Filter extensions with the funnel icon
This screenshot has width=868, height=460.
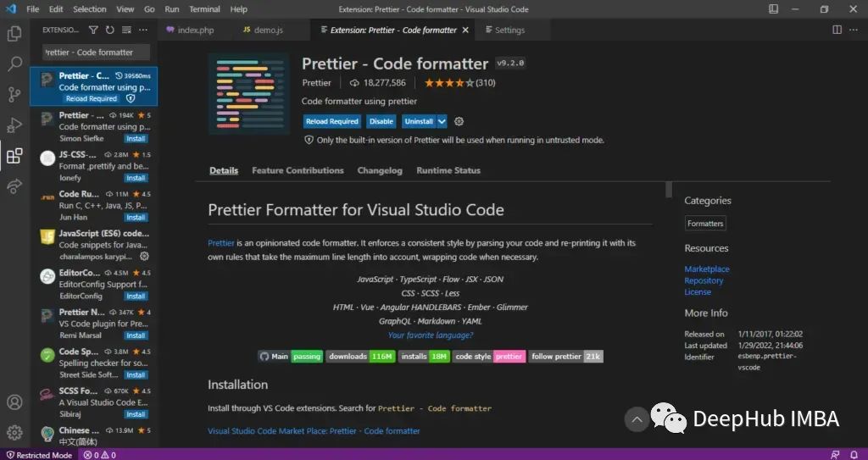93,30
